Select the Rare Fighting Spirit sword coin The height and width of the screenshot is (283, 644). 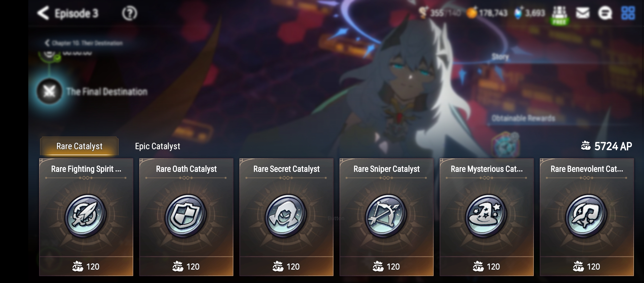tap(86, 216)
